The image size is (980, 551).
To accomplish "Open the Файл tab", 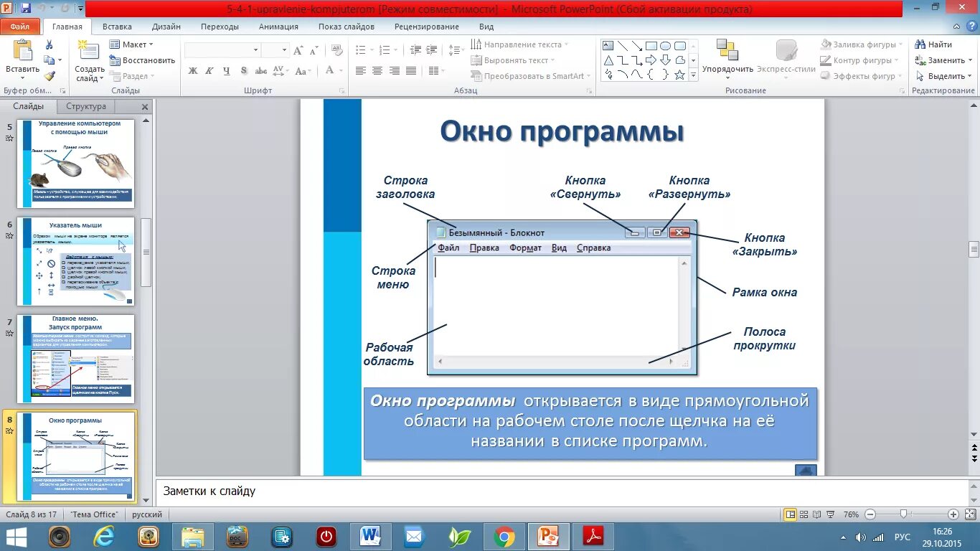I will 20,27.
